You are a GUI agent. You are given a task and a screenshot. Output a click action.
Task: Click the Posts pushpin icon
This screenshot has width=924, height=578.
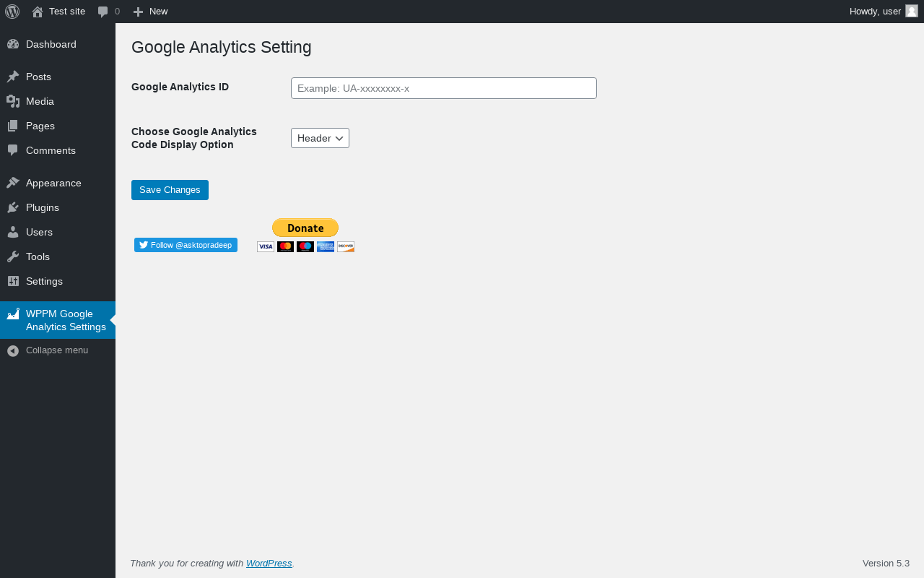tap(13, 77)
